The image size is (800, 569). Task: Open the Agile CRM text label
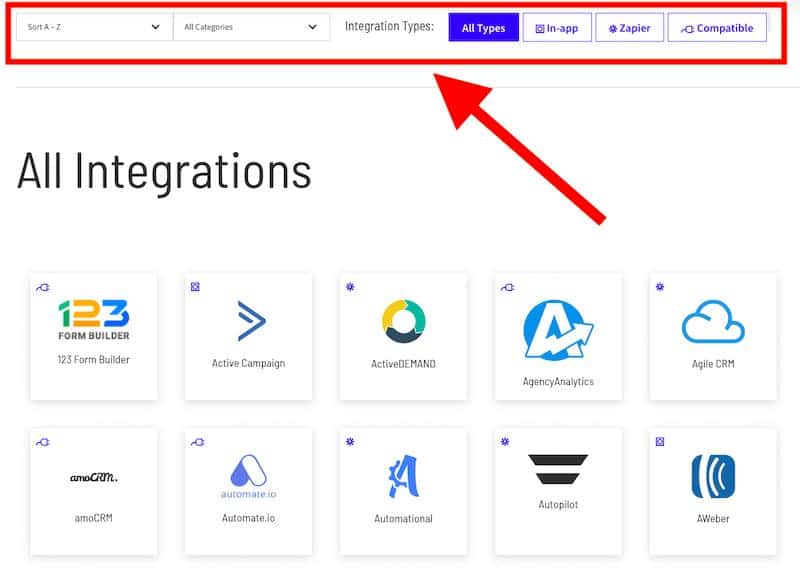click(713, 364)
